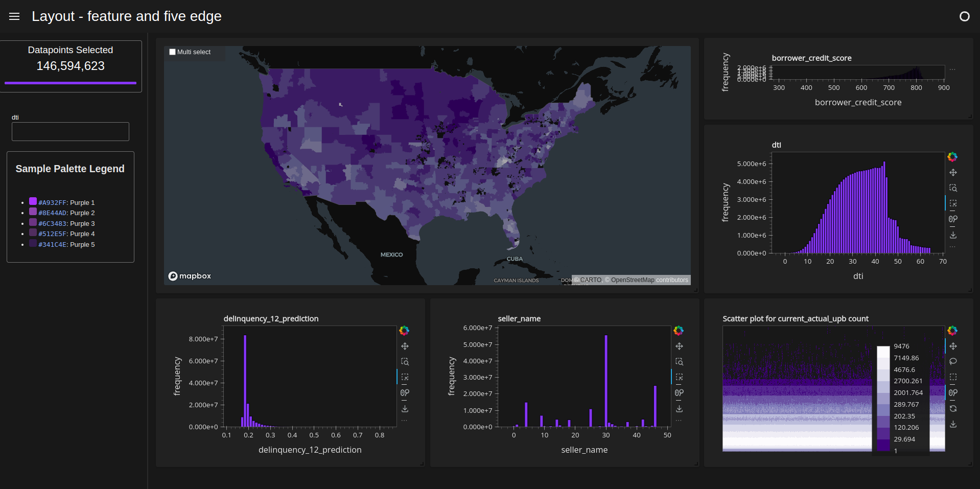Viewport: 980px width, 489px height.
Task: Click the 'Datapoints Selected' label
Action: [71, 50]
